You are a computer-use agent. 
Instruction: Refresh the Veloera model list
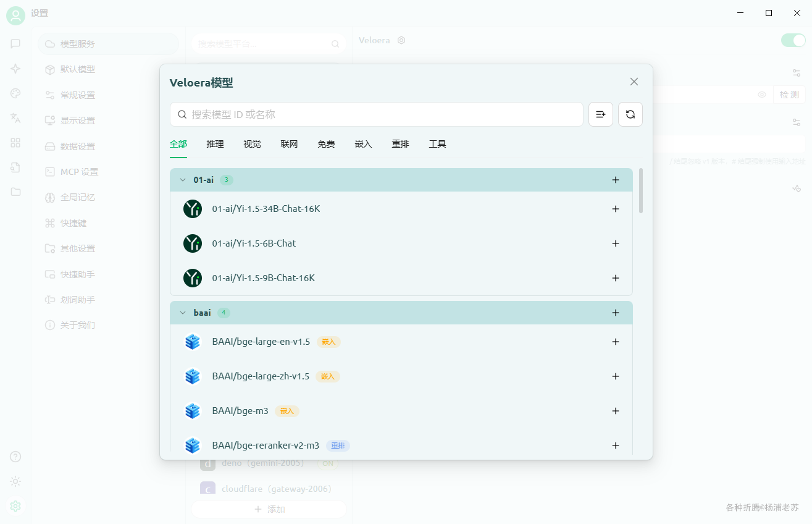point(630,114)
